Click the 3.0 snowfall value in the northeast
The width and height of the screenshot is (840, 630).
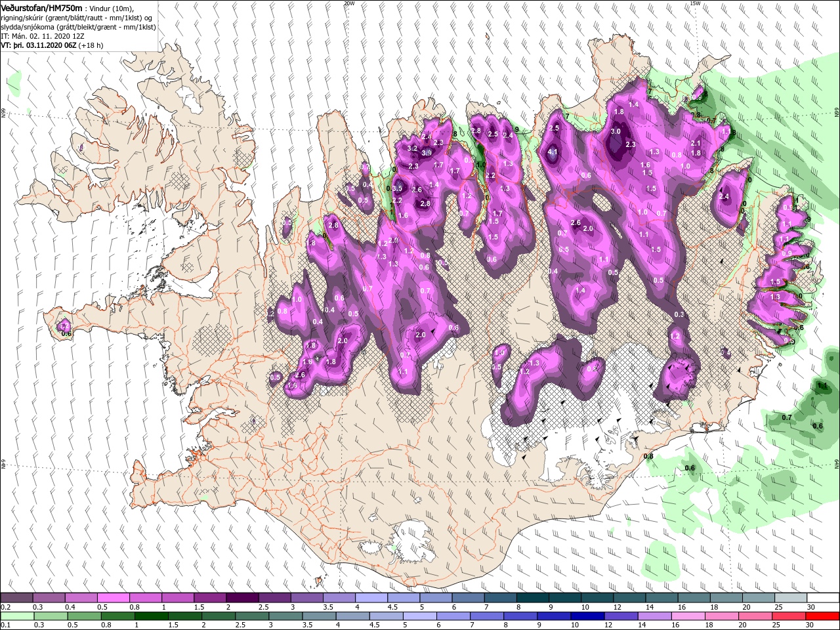click(x=615, y=131)
